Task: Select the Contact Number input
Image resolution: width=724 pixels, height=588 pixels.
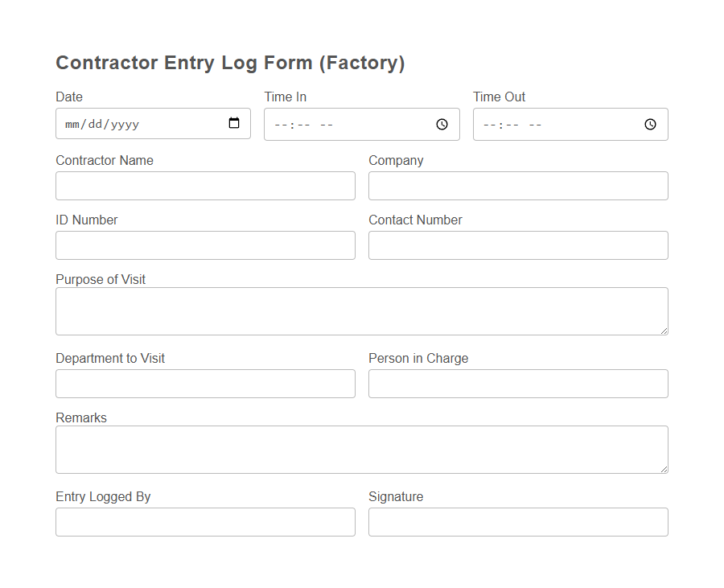Action: (517, 245)
